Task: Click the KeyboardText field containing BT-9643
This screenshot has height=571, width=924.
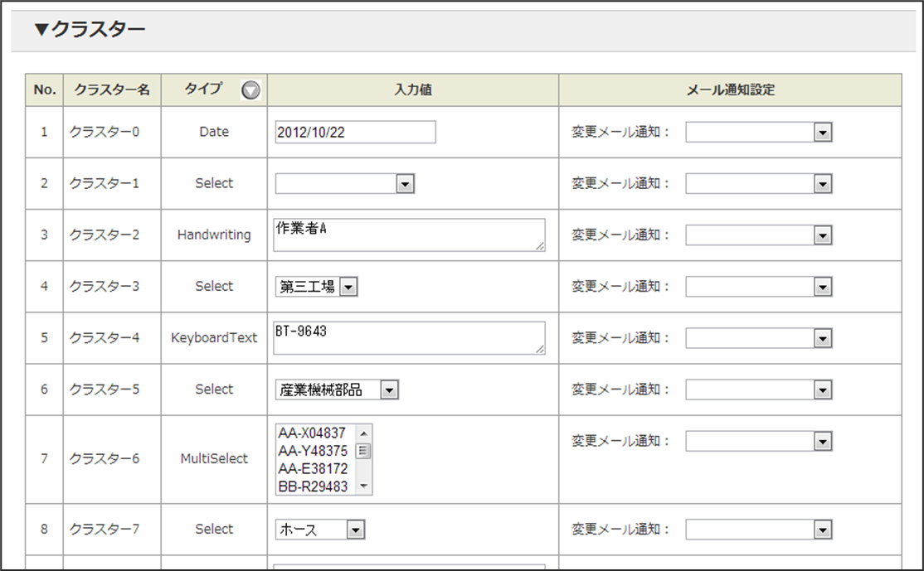Action: (x=409, y=337)
